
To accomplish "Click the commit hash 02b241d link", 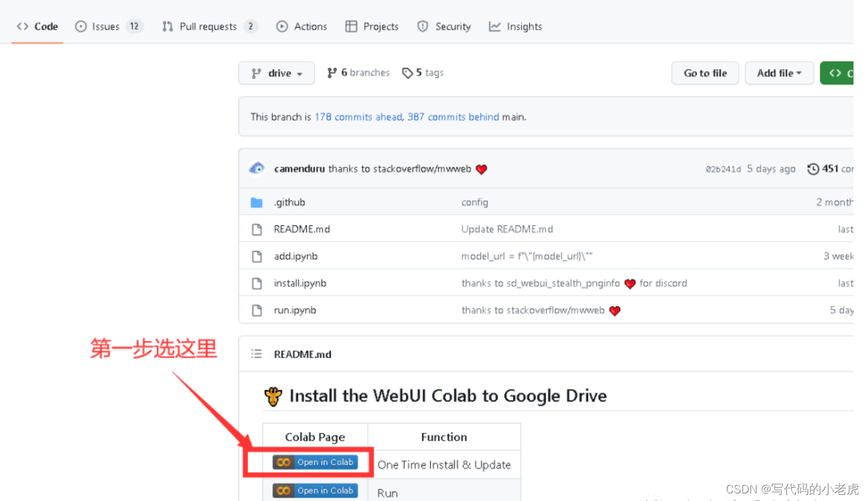I will click(x=723, y=169).
